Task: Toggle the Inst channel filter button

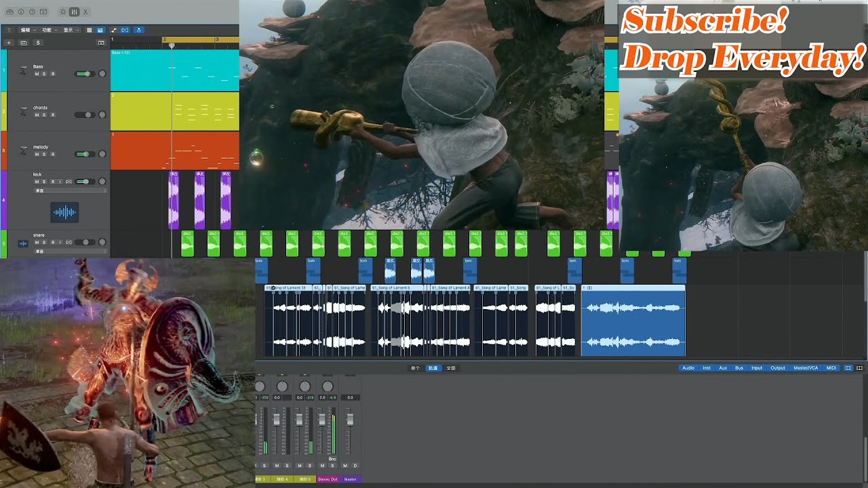Action: (x=707, y=368)
